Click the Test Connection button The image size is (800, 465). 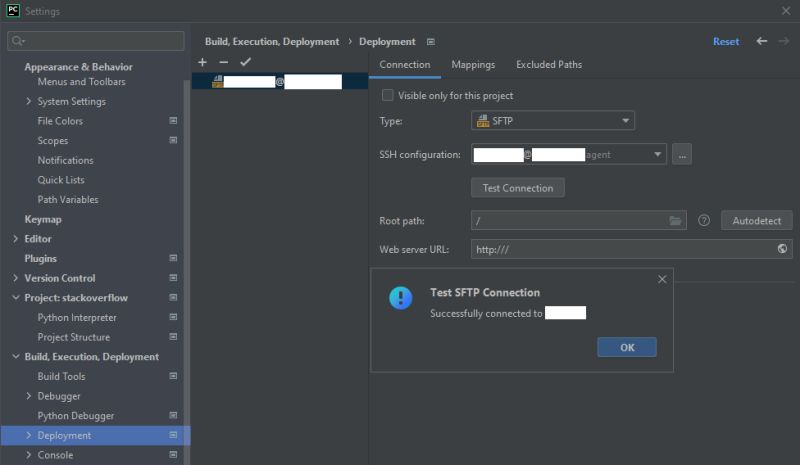517,188
